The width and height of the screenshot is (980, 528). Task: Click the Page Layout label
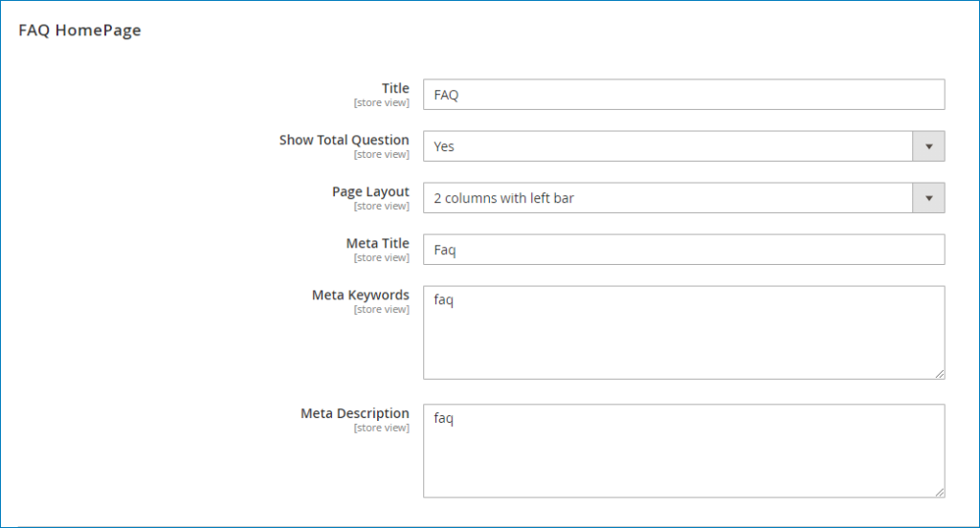point(370,192)
